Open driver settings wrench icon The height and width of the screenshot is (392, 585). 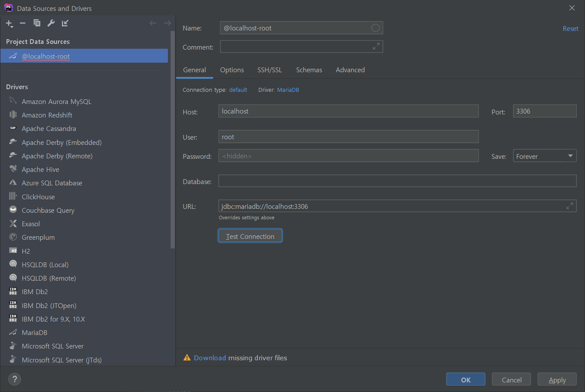tap(51, 23)
